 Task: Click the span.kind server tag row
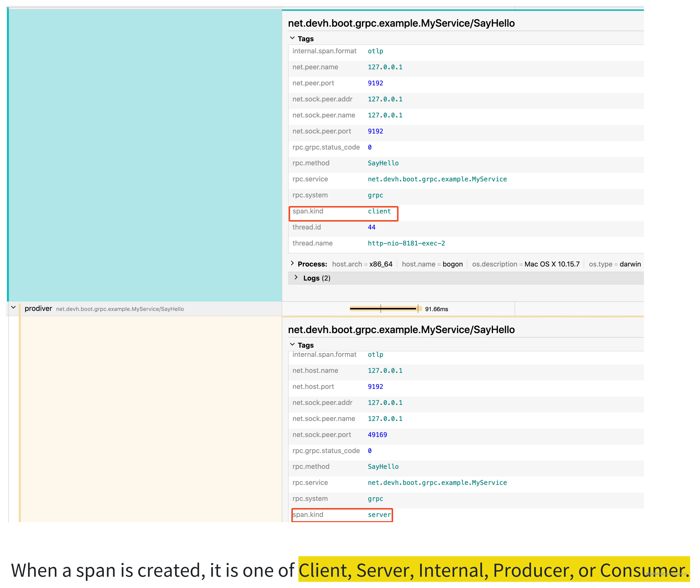[x=342, y=515]
